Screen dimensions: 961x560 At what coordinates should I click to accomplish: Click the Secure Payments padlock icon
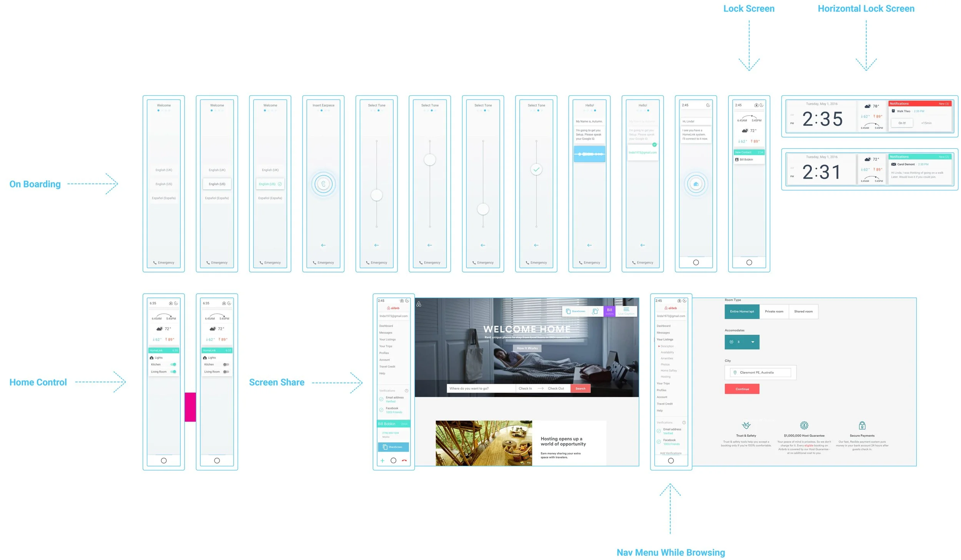862,425
